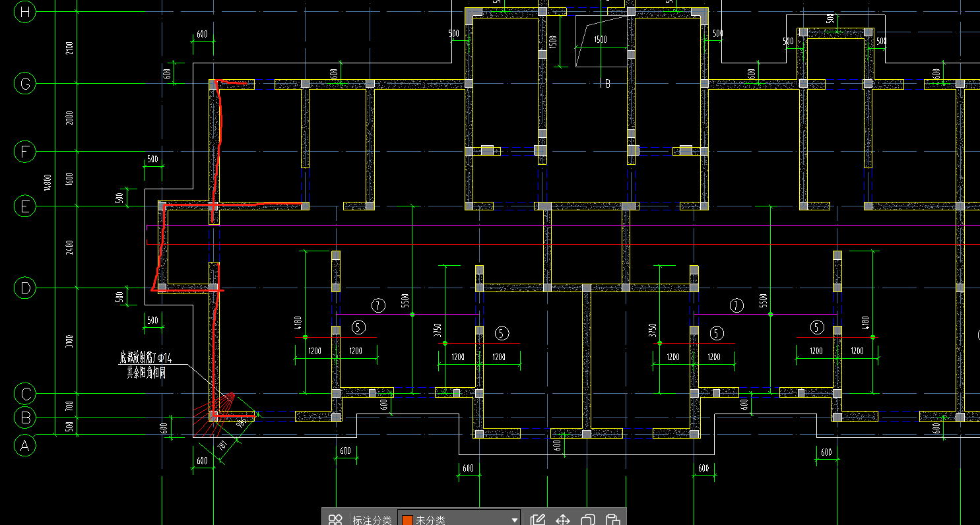The width and height of the screenshot is (980, 525).
Task: Select axis bubble A
Action: coord(25,445)
